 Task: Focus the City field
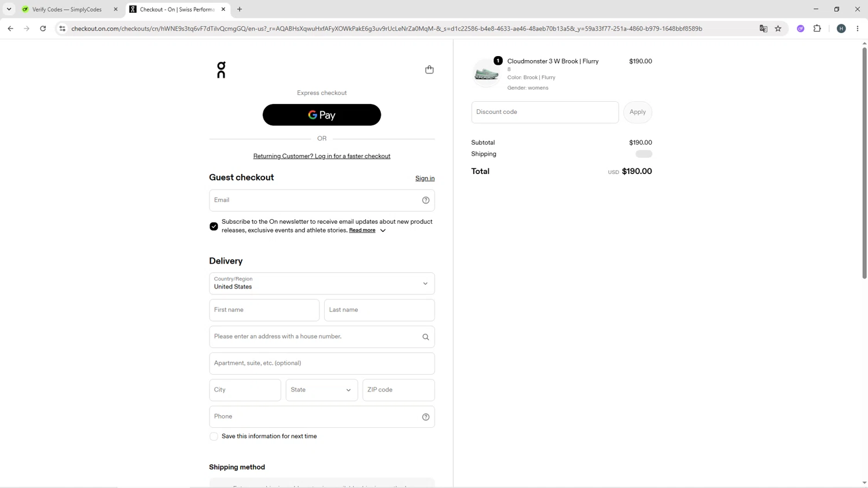tap(245, 390)
